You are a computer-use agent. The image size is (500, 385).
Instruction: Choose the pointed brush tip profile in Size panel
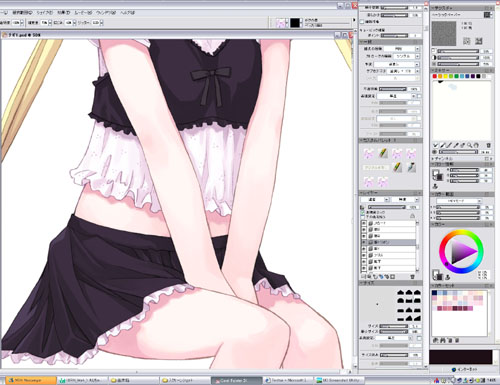[401, 292]
